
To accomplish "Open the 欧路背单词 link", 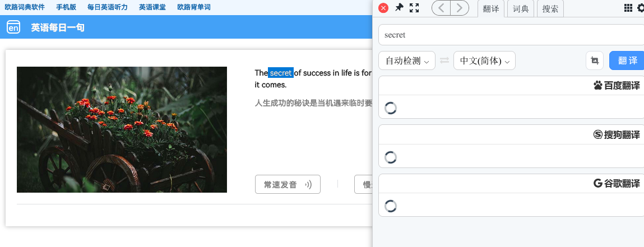I will click(x=194, y=7).
